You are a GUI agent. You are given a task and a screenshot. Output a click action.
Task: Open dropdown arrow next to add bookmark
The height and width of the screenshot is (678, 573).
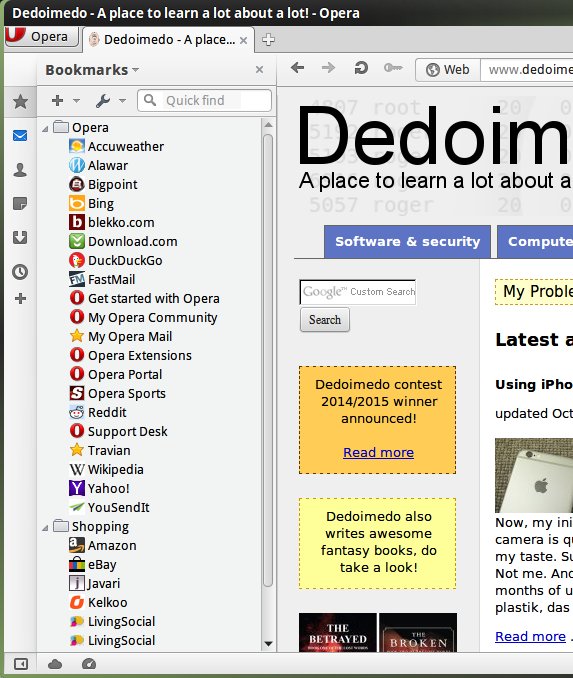[x=77, y=101]
